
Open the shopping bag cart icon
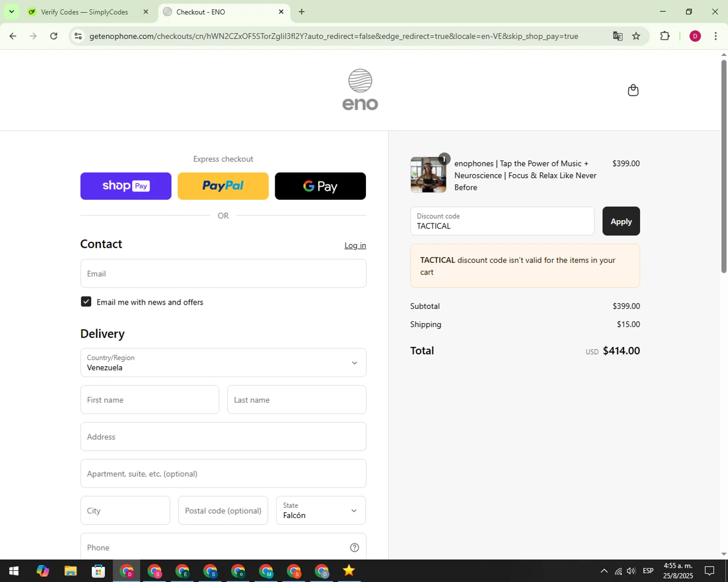(x=633, y=90)
